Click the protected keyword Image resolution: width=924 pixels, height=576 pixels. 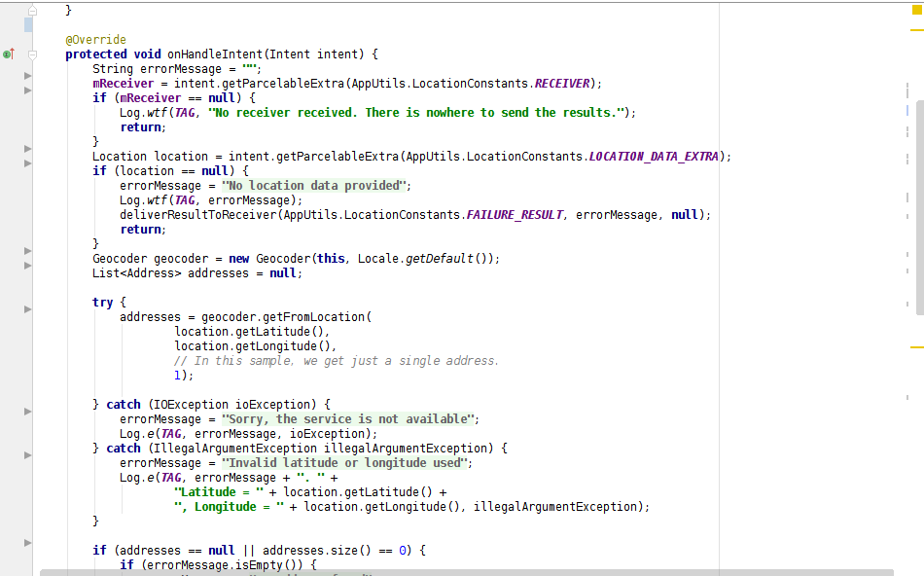click(x=95, y=54)
